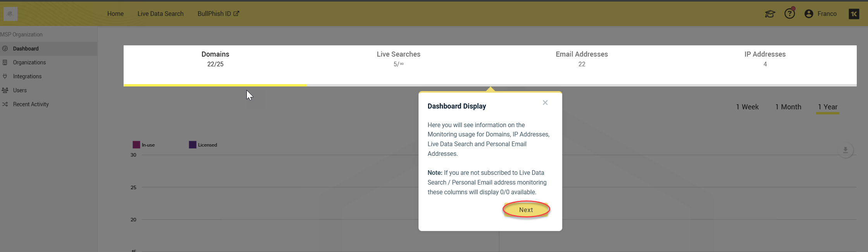Click the Franco user account icon
The image size is (868, 252).
coord(809,14)
